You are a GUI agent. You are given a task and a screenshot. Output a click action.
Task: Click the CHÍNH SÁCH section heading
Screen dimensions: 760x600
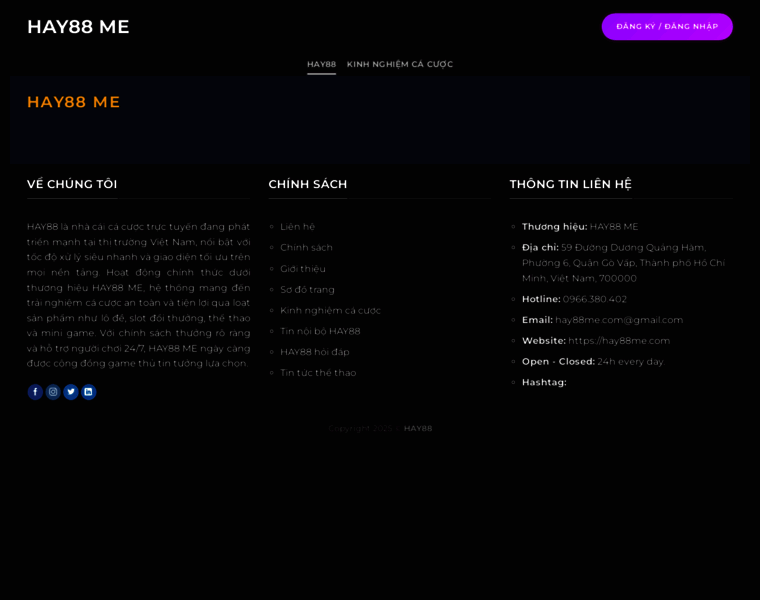308,184
